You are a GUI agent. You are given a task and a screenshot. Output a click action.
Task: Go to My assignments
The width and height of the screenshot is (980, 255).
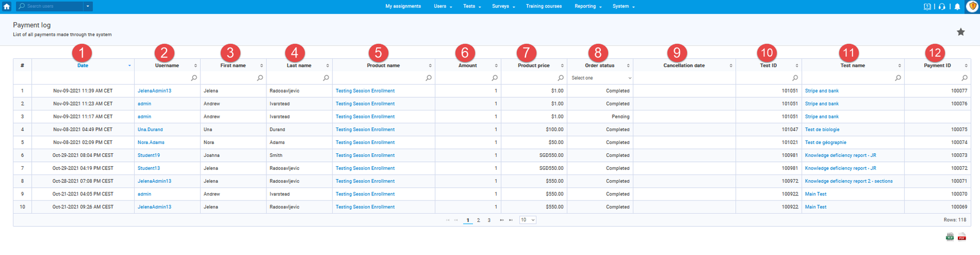tap(403, 6)
